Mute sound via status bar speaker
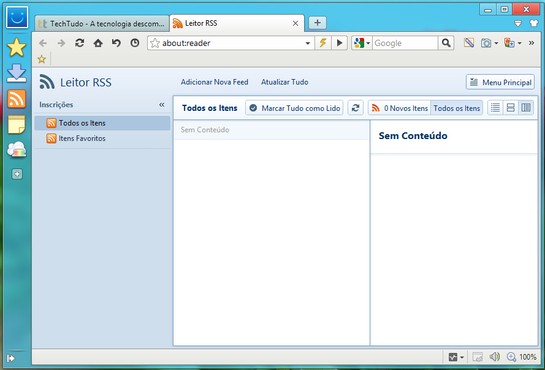This screenshot has height=370, width=545. pyautogui.click(x=494, y=357)
